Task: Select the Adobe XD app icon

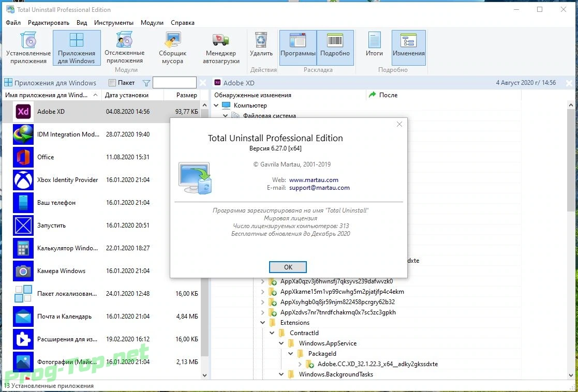Action: tap(23, 112)
